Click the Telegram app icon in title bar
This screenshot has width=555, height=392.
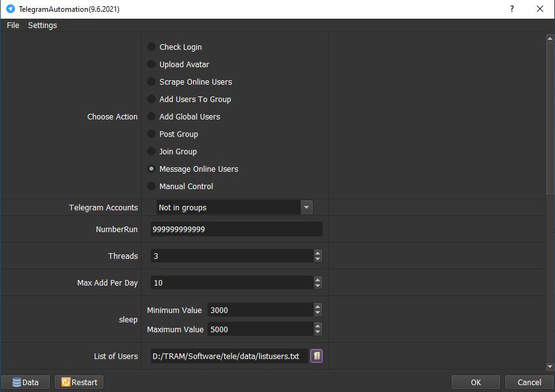(x=10, y=9)
